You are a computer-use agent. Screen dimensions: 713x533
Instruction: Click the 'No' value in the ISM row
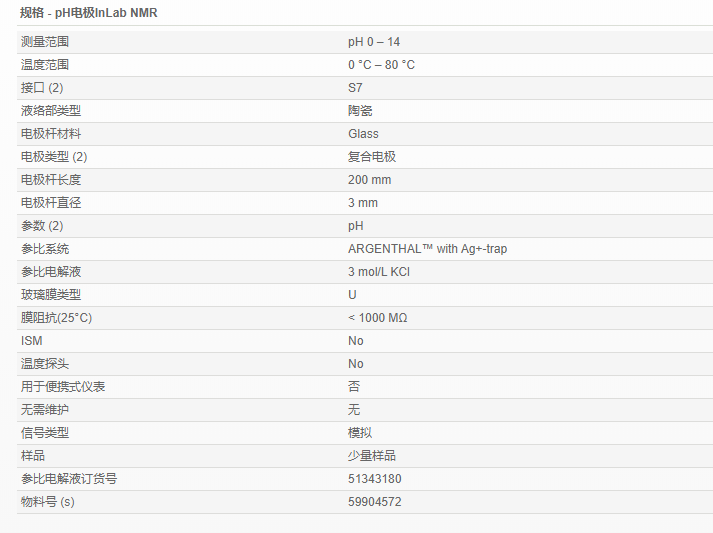tap(356, 341)
